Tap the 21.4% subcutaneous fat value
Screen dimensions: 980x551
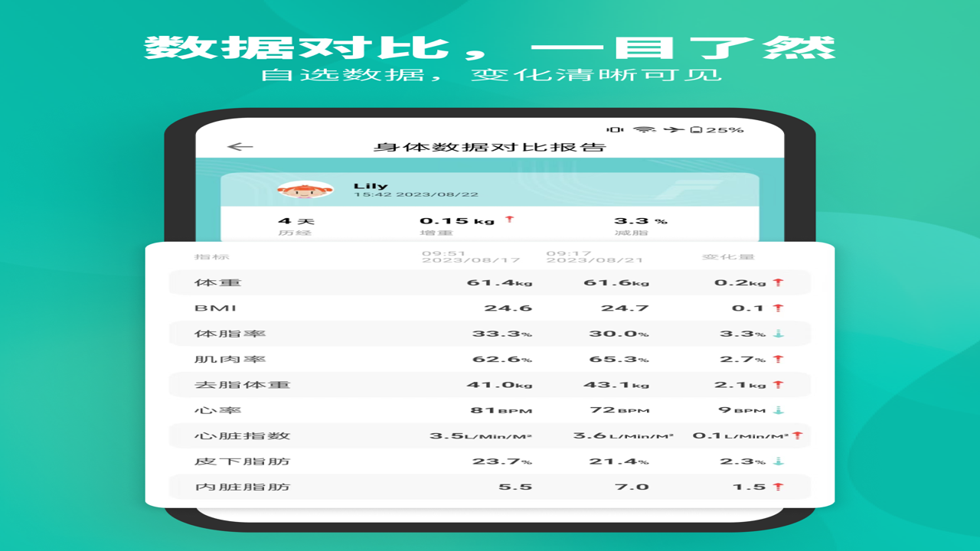619,461
